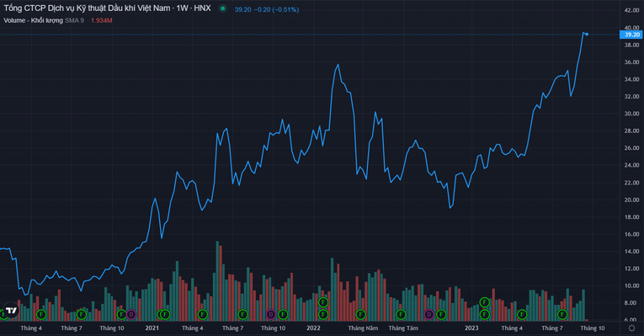Click latest data point dot on price line

[587, 34]
